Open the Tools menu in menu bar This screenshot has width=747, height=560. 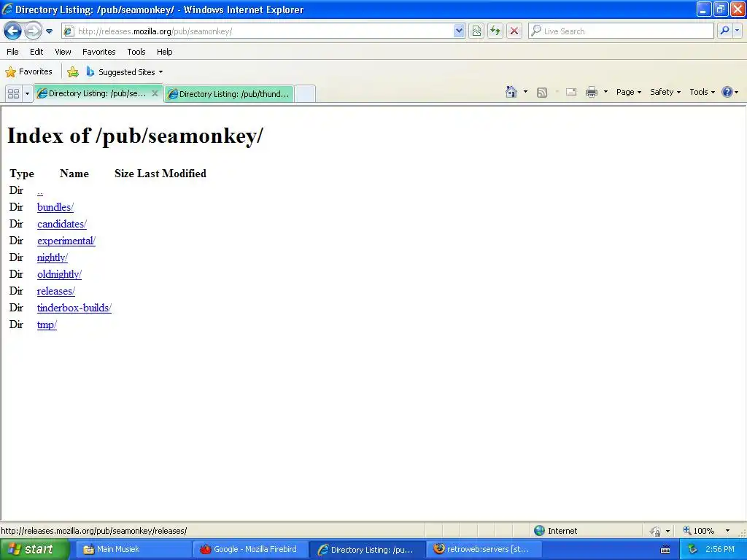click(x=136, y=52)
